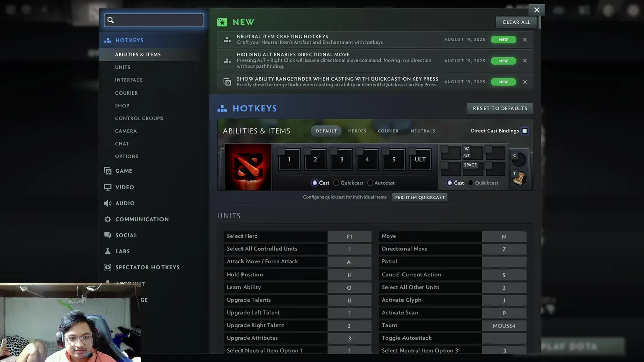Open the Labs flask icon
Viewport: 644px width, 362px height.
pos(108,251)
